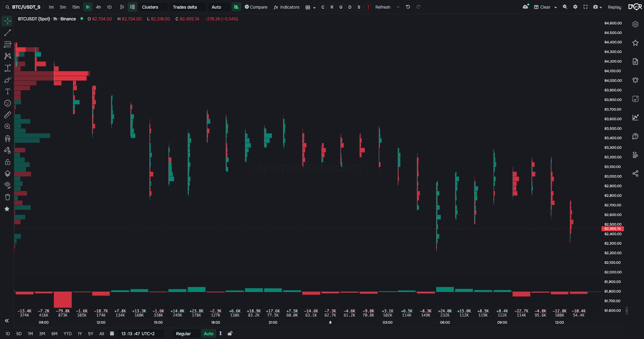Image resolution: width=644 pixels, height=339 pixels.
Task: Enter fullscreen chart mode
Action: [585, 7]
